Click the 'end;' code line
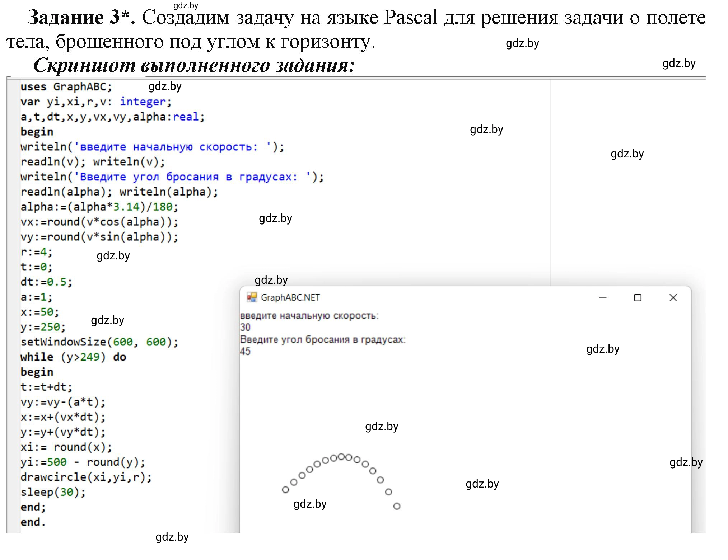 click(x=33, y=507)
